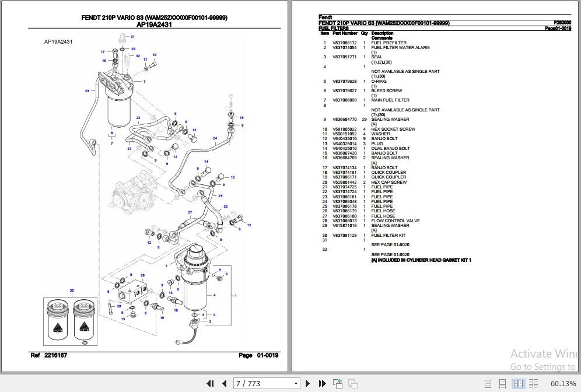Click the 60.13% zoom level
Image resolution: width=581 pixels, height=392 pixels.
coord(563,383)
